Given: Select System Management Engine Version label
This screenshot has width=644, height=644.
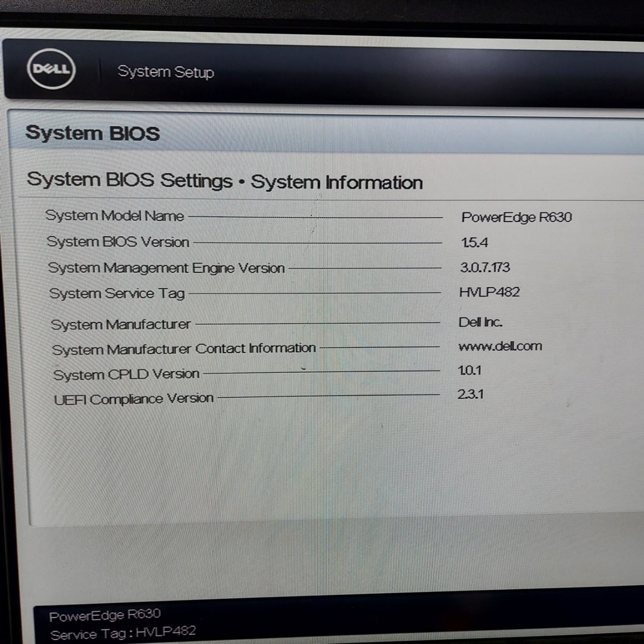Looking at the screenshot, I should pos(166,268).
